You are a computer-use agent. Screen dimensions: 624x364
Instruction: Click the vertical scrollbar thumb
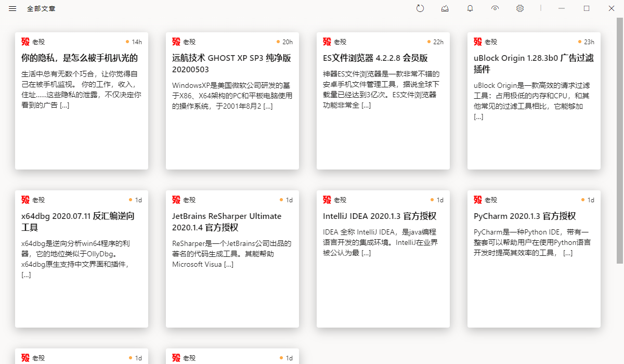tap(620, 140)
